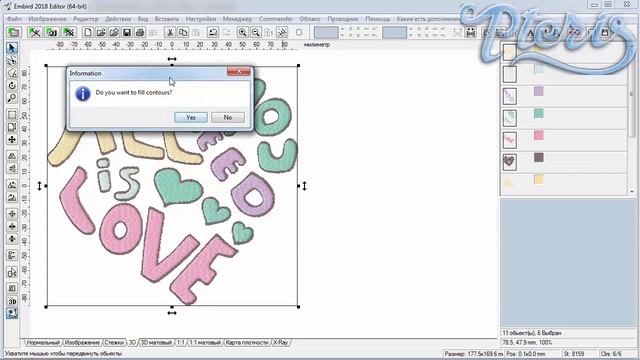Click the Clrs: 6/6 status entry
This screenshot has height=360, width=640.
coord(611,353)
